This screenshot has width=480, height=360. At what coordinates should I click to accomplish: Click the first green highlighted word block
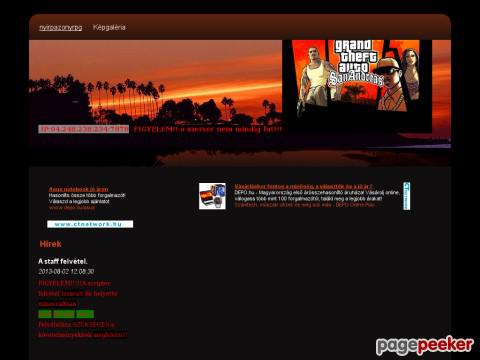pyautogui.click(x=45, y=314)
